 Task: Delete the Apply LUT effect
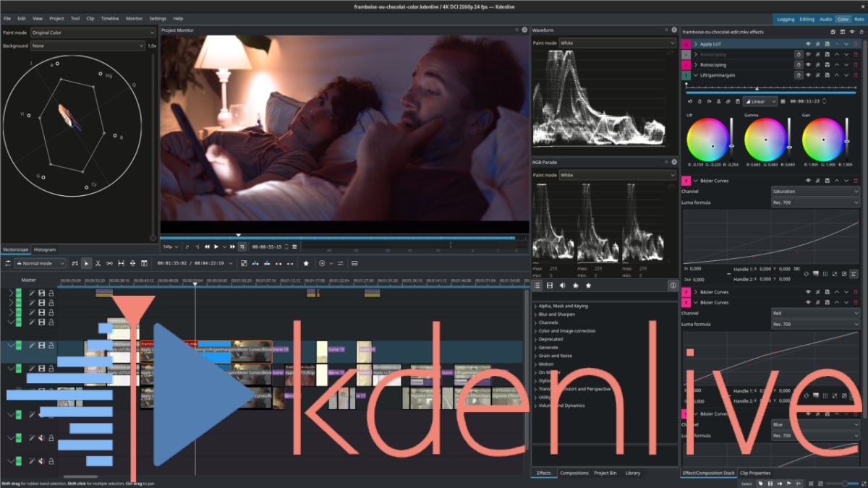(x=856, y=44)
